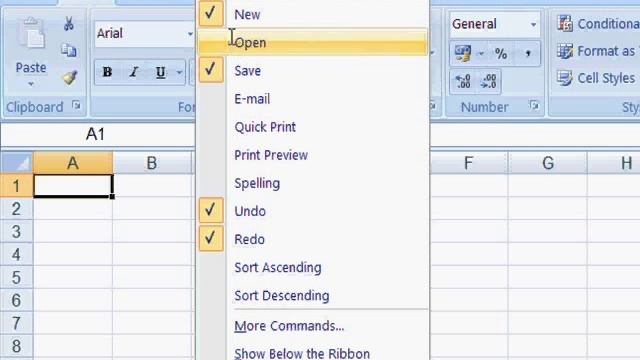Click the Select All corner triangle

pos(16,163)
